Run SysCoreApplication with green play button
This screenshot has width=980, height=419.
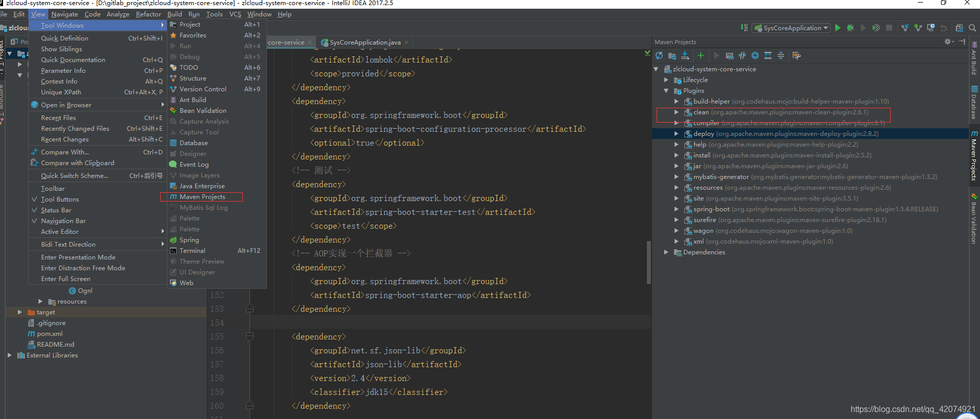click(x=838, y=28)
